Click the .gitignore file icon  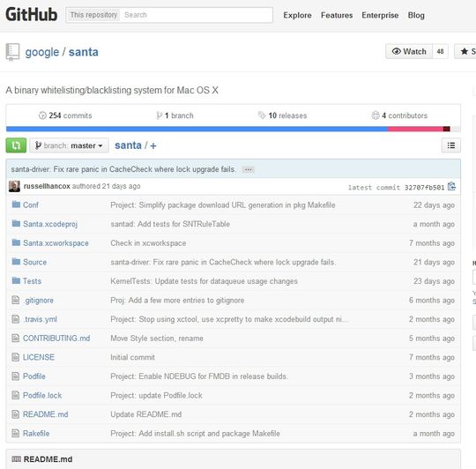tap(16, 300)
